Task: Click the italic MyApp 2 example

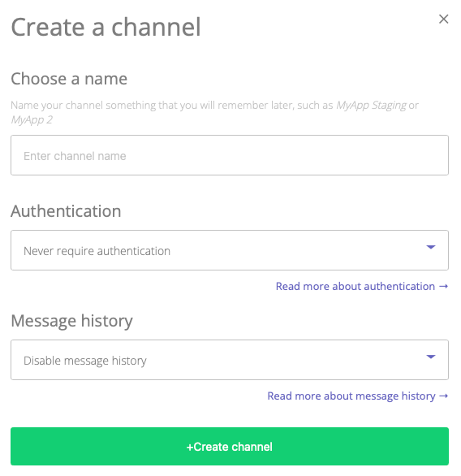Action: pyautogui.click(x=32, y=120)
